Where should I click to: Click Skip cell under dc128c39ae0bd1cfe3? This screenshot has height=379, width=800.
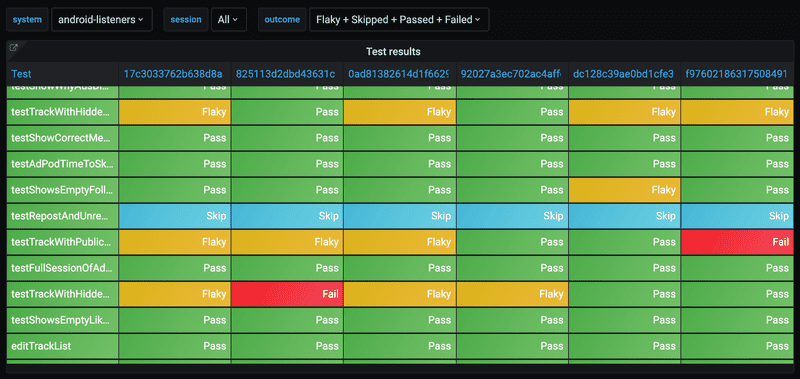tap(624, 216)
